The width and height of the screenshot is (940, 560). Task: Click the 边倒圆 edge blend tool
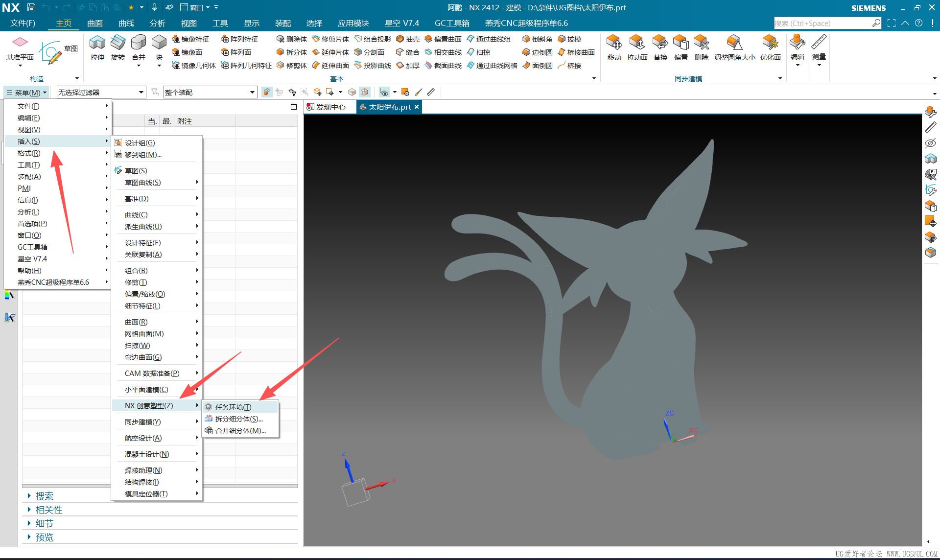537,52
